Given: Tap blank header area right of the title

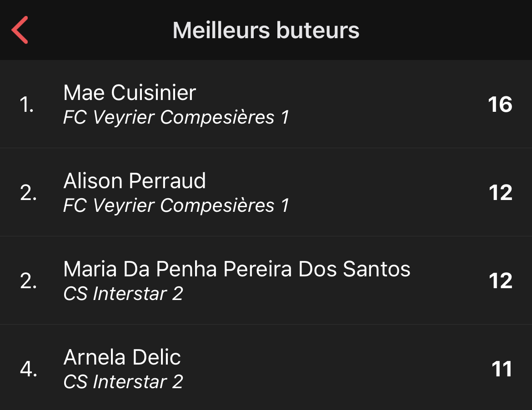Looking at the screenshot, I should [446, 30].
